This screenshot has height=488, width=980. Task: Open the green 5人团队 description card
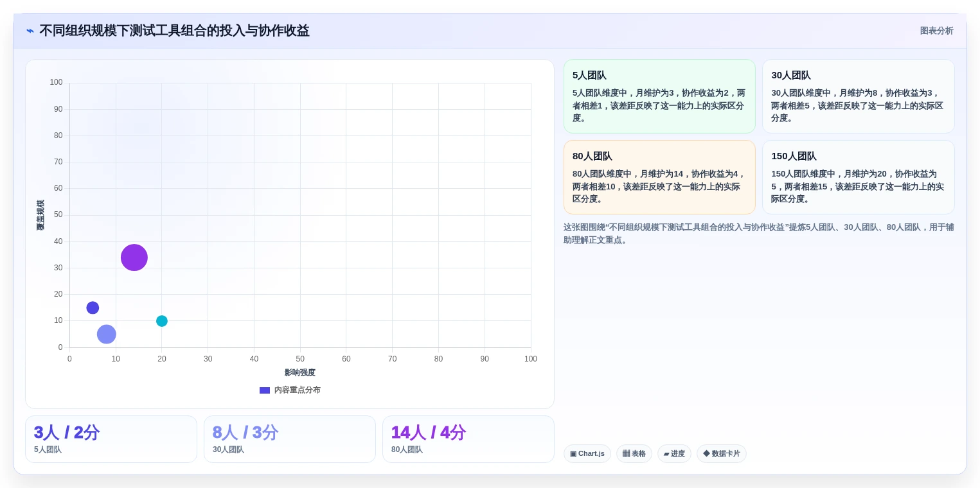point(659,96)
